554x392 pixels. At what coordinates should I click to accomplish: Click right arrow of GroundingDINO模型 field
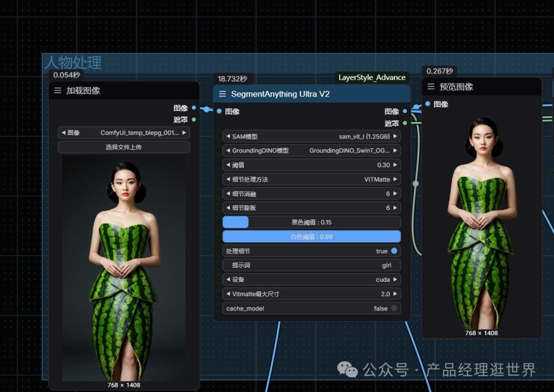395,150
